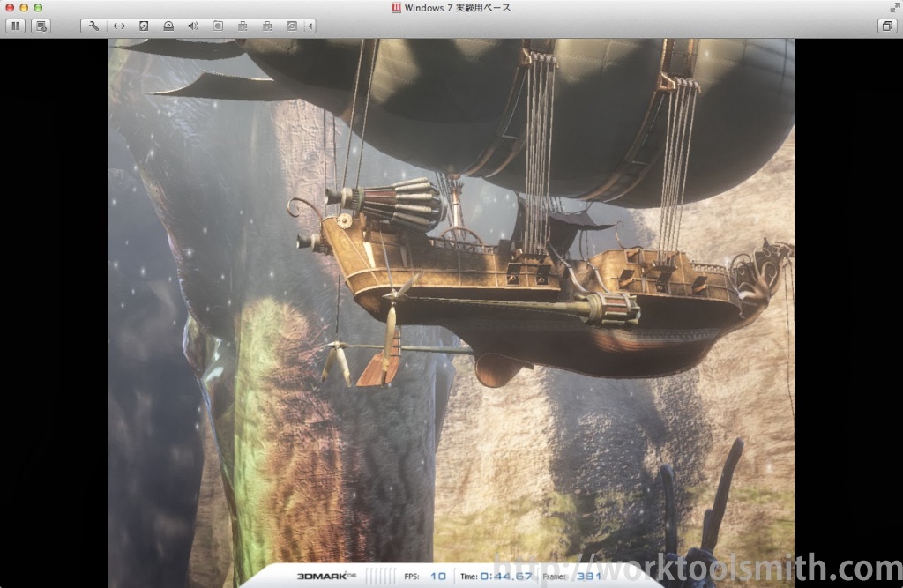Click the VMware icon beside title
Screen dimensions: 903x588
pos(396,7)
